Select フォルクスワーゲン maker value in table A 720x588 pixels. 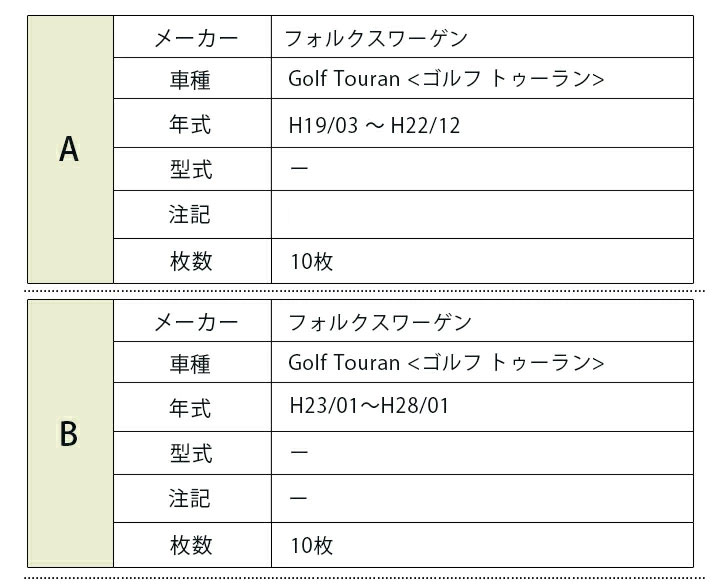376,39
